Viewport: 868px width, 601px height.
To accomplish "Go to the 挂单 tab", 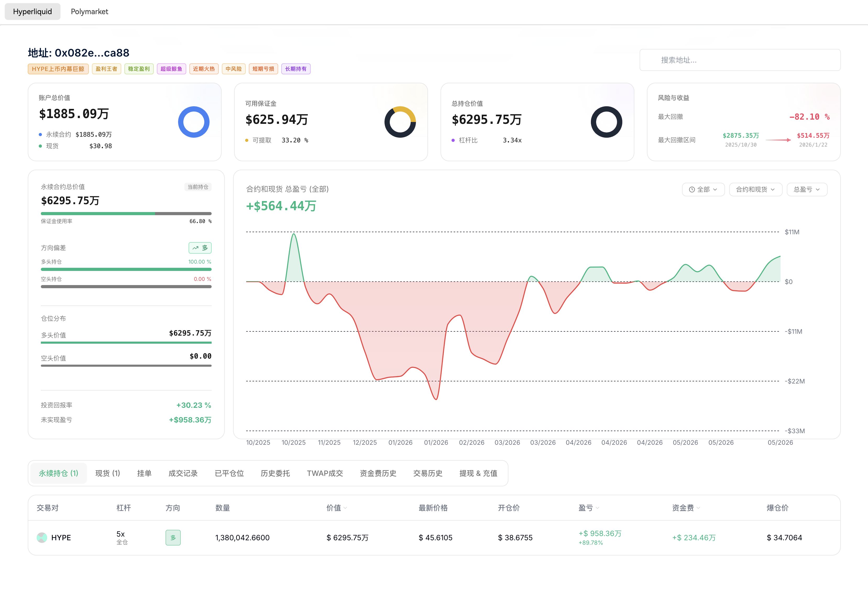I will pyautogui.click(x=144, y=473).
